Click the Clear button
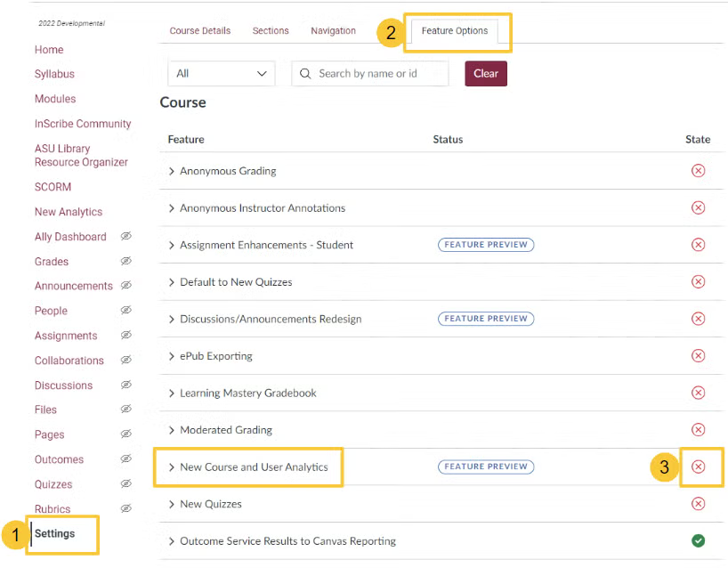728x568 pixels. click(x=486, y=73)
